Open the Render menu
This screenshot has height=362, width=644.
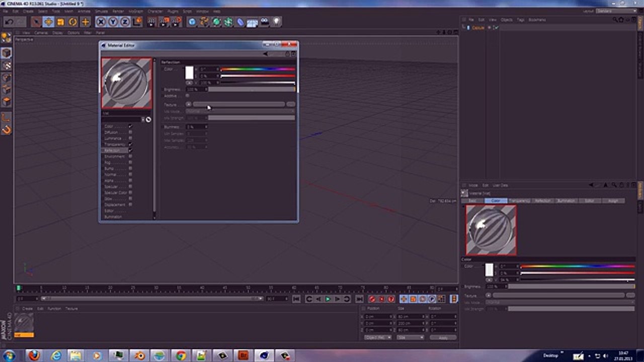pos(118,11)
